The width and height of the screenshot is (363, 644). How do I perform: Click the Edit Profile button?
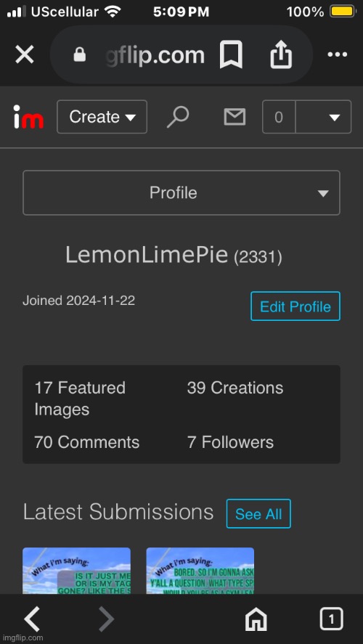coord(295,306)
